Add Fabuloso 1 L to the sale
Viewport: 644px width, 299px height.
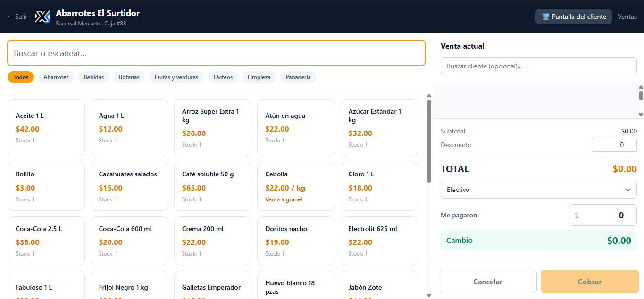click(46, 285)
